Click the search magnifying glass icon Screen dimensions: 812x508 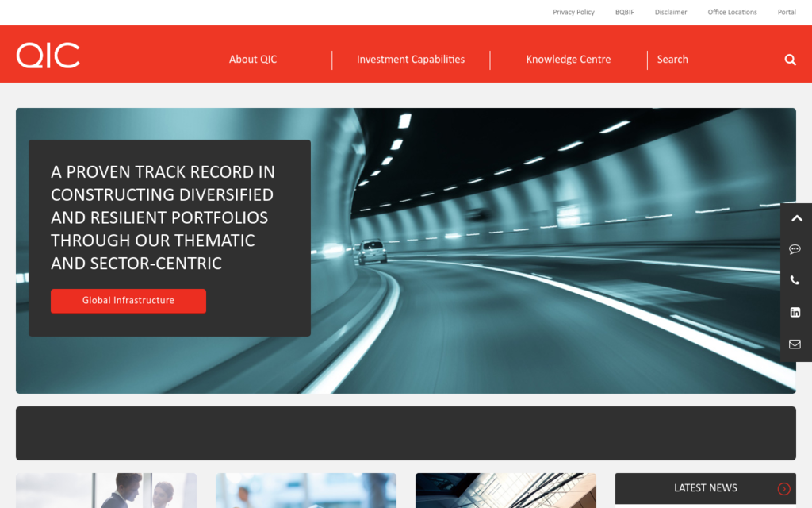pos(790,60)
